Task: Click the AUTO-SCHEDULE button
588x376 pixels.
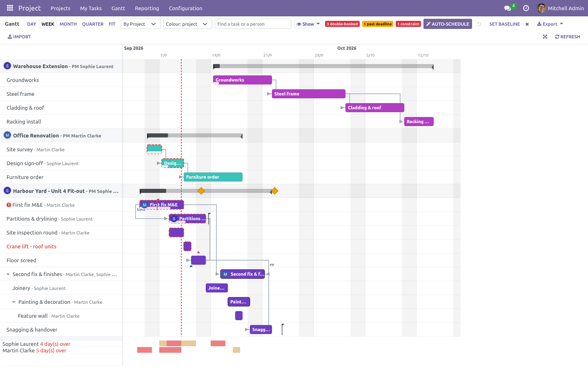Action: (x=448, y=24)
